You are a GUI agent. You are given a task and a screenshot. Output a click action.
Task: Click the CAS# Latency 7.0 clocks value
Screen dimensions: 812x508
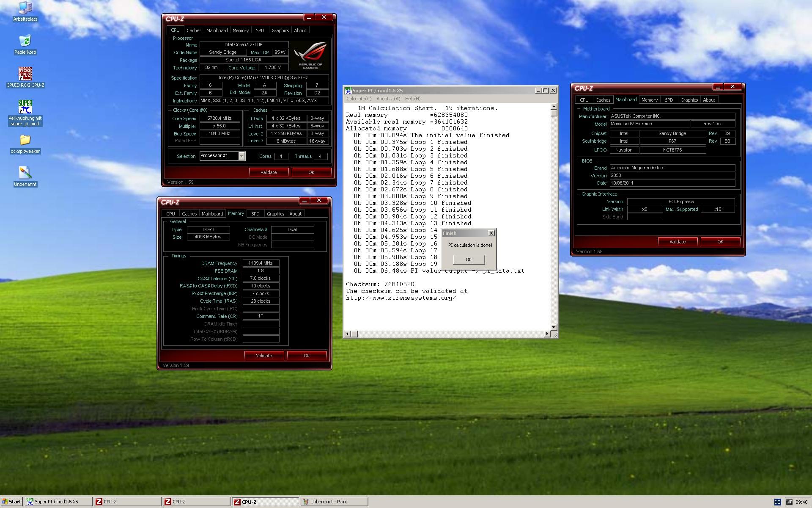261,279
